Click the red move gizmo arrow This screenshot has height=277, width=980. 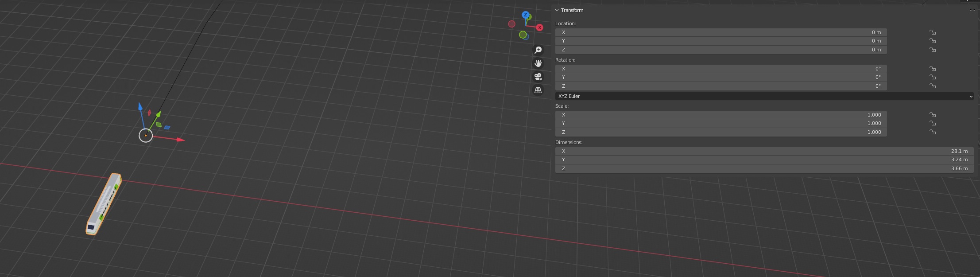pyautogui.click(x=180, y=140)
